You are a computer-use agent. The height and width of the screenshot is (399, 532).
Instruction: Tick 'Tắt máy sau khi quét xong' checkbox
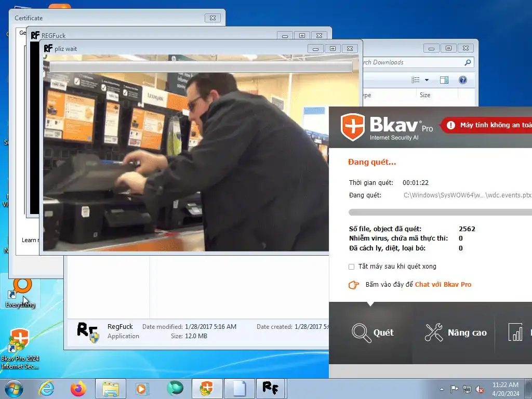coord(352,267)
